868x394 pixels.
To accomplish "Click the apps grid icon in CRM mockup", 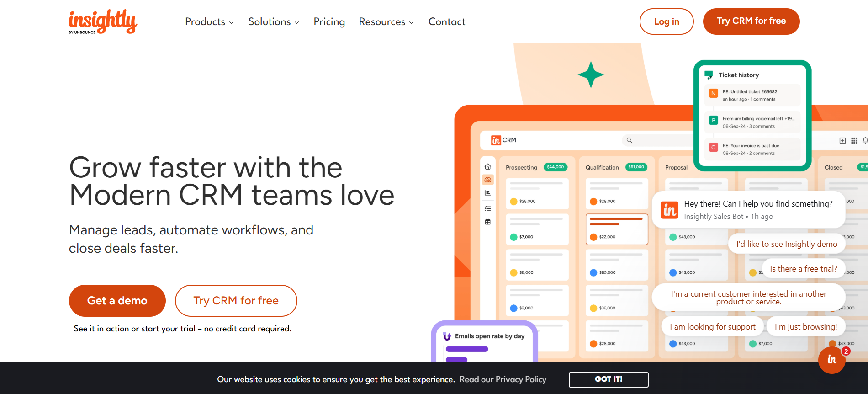I will pos(854,141).
